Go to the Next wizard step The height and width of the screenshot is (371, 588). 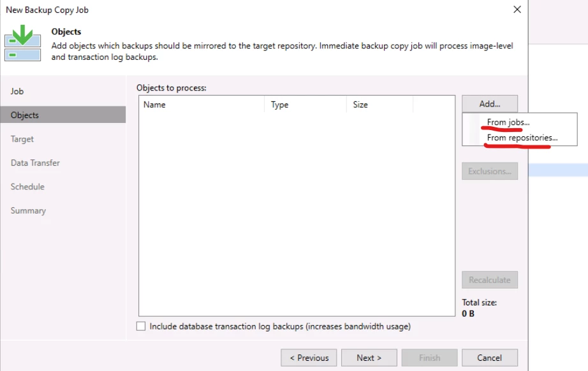click(x=369, y=358)
